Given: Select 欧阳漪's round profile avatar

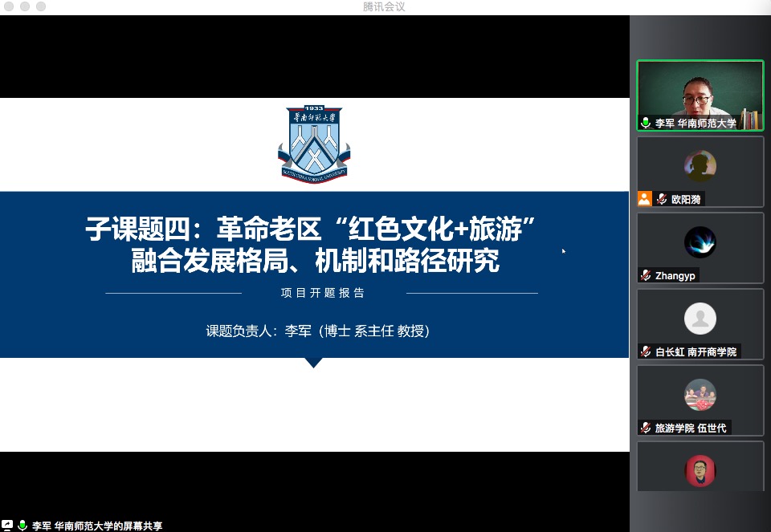Looking at the screenshot, I should click(700, 165).
